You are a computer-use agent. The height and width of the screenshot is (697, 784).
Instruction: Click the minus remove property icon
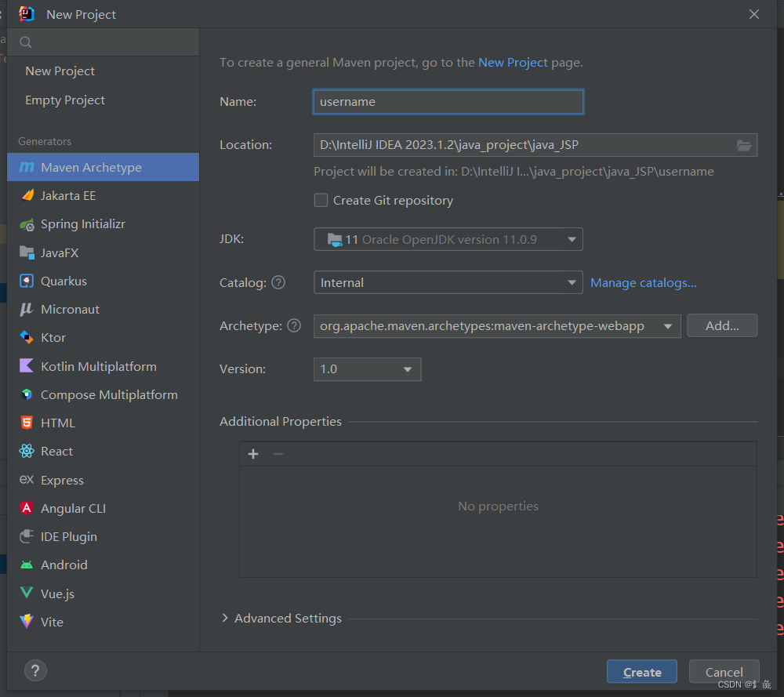278,454
